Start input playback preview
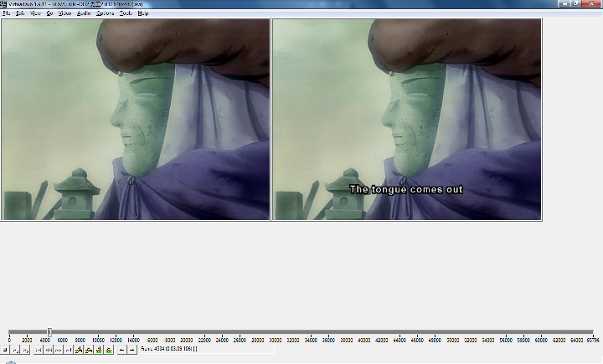603x364 pixels. click(x=15, y=350)
